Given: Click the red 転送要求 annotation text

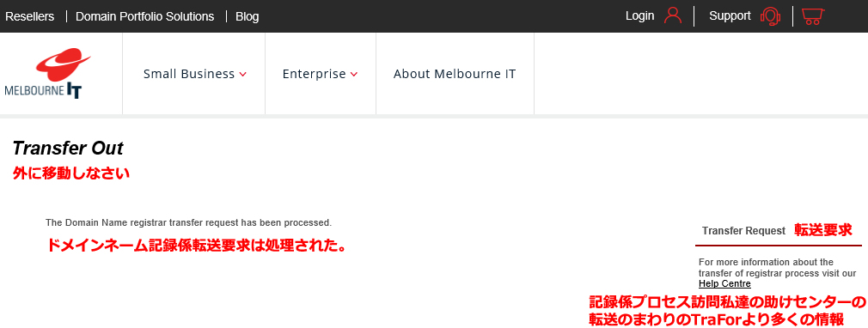Looking at the screenshot, I should pyautogui.click(x=823, y=229).
